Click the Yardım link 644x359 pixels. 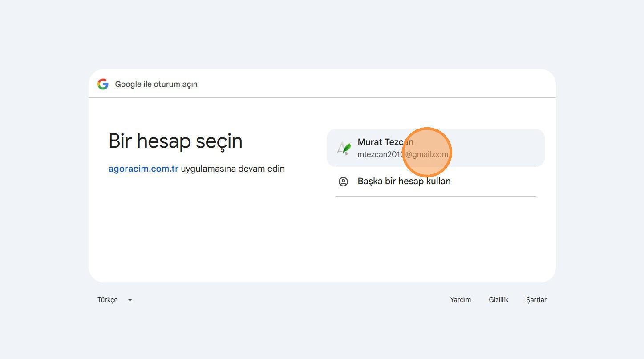tap(460, 300)
